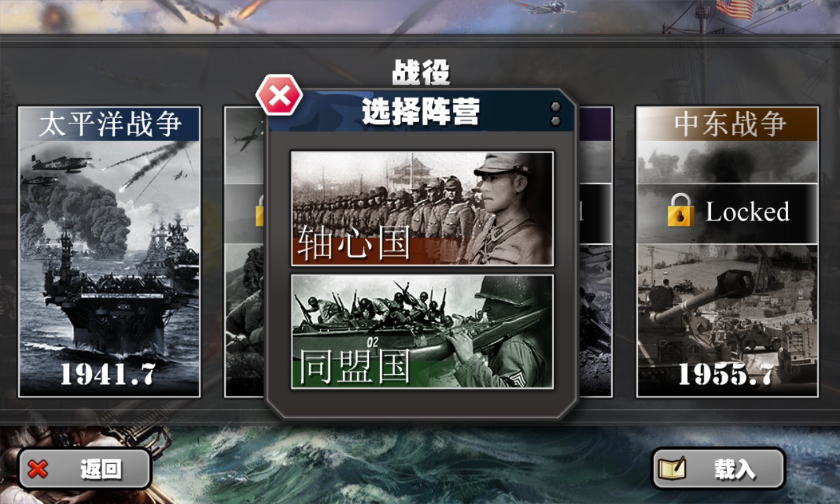Click the upper rivet dot in dialog header

(x=556, y=107)
